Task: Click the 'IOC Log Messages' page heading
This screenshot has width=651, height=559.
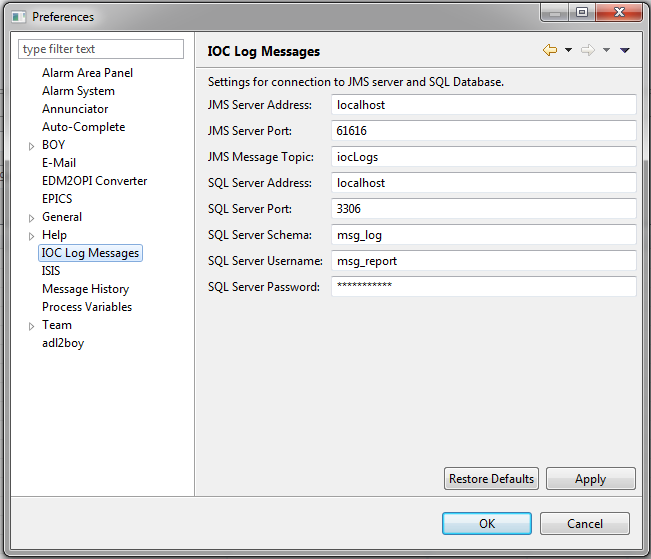Action: [264, 51]
